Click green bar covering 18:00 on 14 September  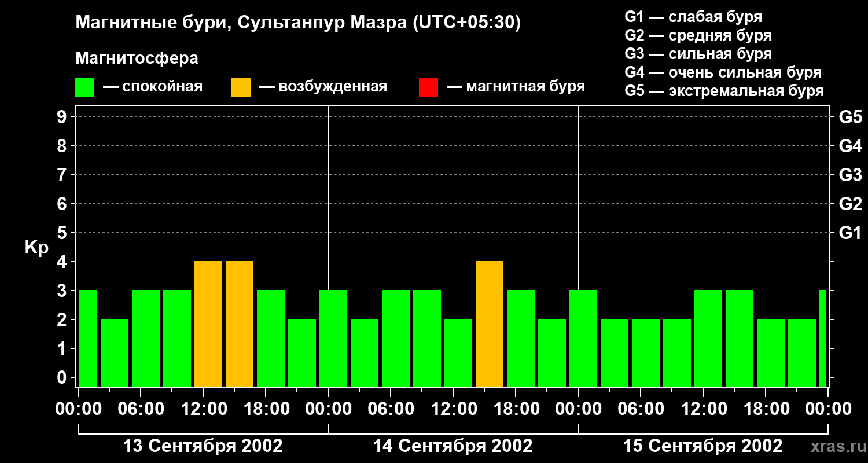pos(521,339)
